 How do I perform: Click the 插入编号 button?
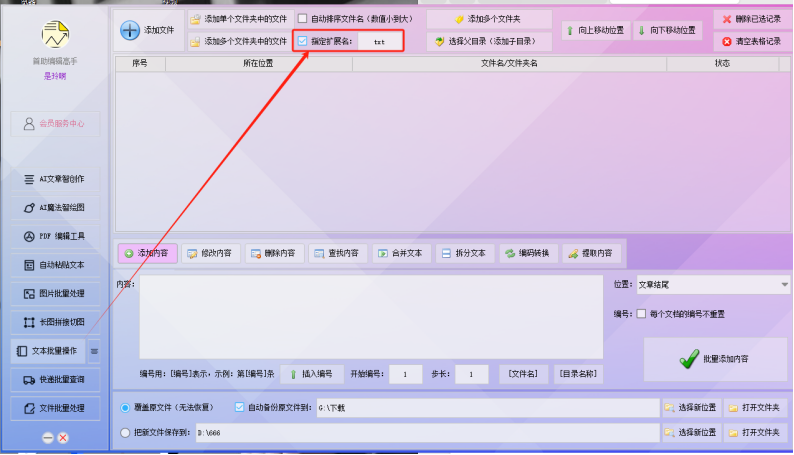coord(312,375)
